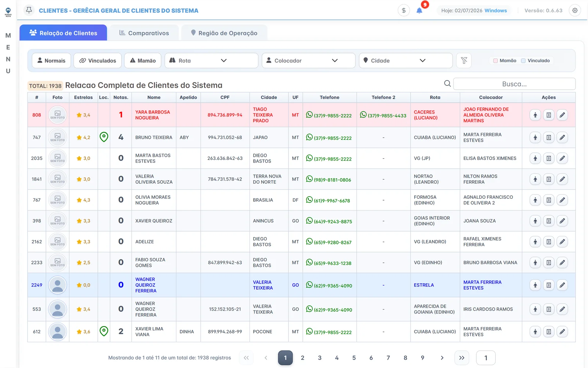Go to page 5 in pagination
The width and height of the screenshot is (588, 368).
click(x=354, y=358)
